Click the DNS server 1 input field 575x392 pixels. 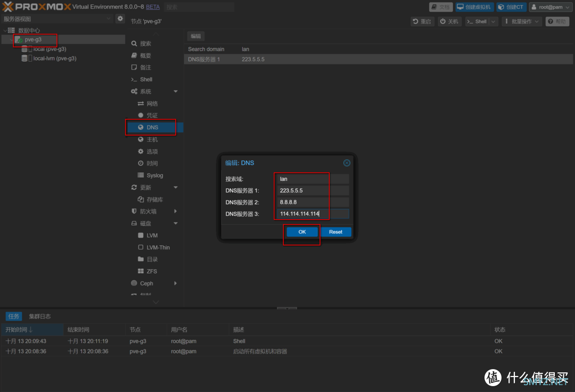pyautogui.click(x=313, y=190)
